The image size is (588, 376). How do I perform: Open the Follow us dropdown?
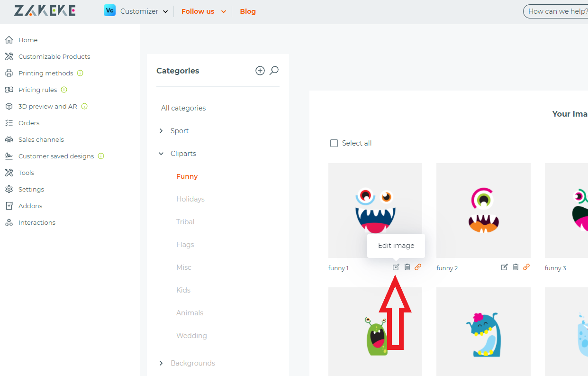click(204, 11)
